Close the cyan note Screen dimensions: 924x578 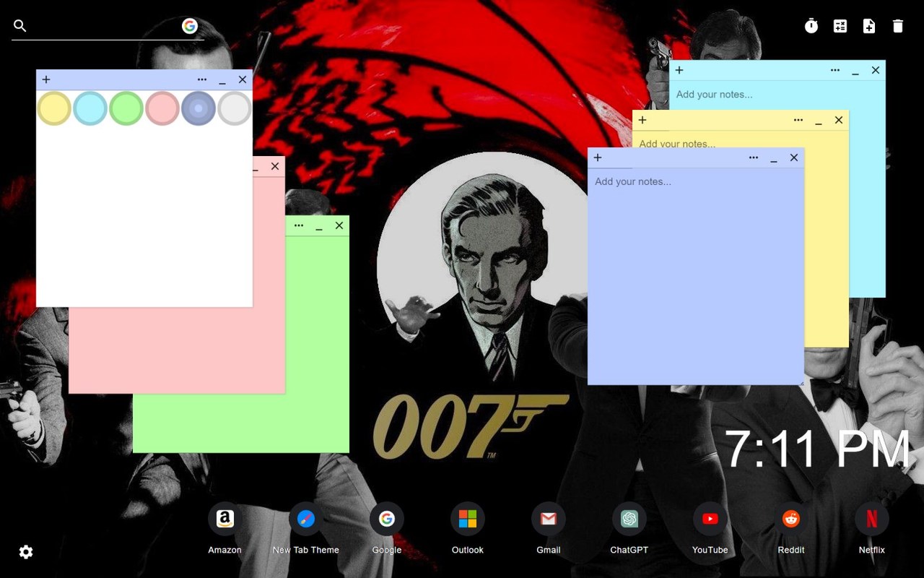click(x=876, y=70)
